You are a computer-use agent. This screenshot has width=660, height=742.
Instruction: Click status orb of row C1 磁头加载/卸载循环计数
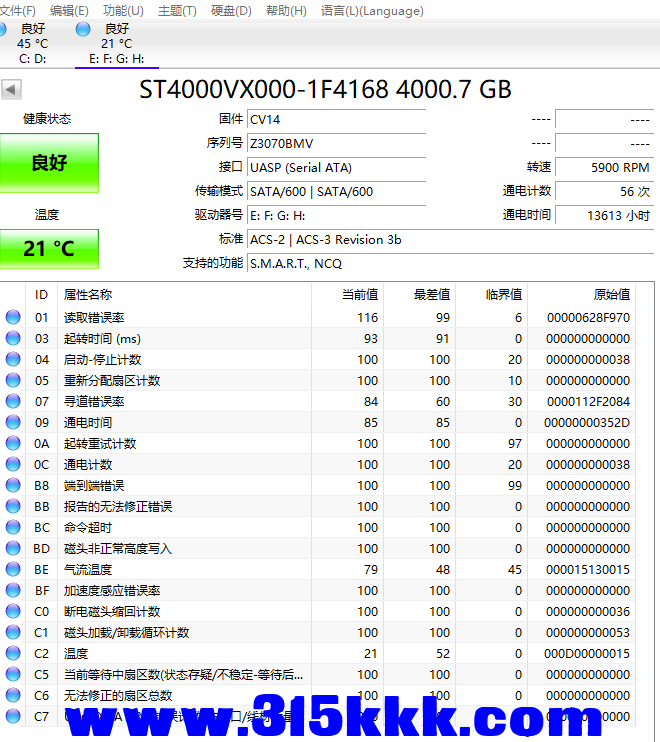(x=13, y=632)
